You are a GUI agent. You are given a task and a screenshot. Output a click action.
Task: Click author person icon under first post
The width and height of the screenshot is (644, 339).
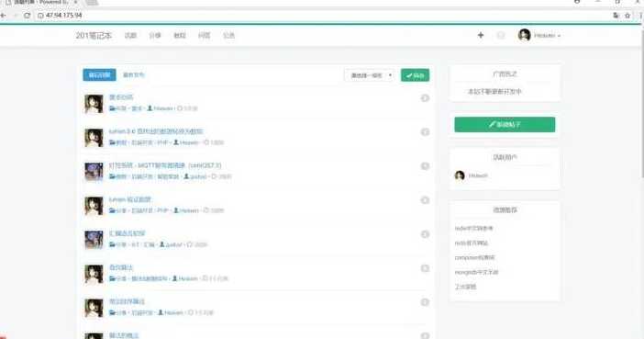150,108
